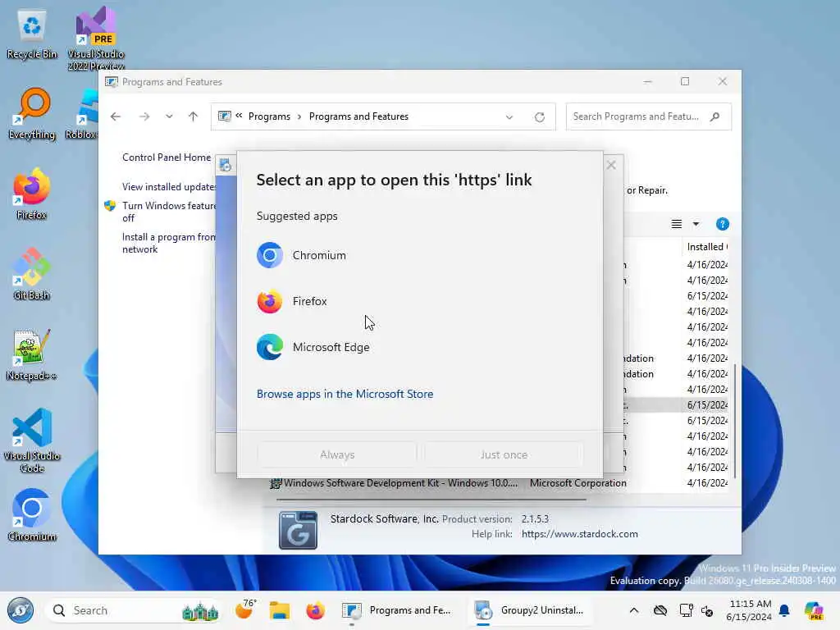Switch to Programs and Features taskbar button
This screenshot has height=630, width=840.
(397, 610)
